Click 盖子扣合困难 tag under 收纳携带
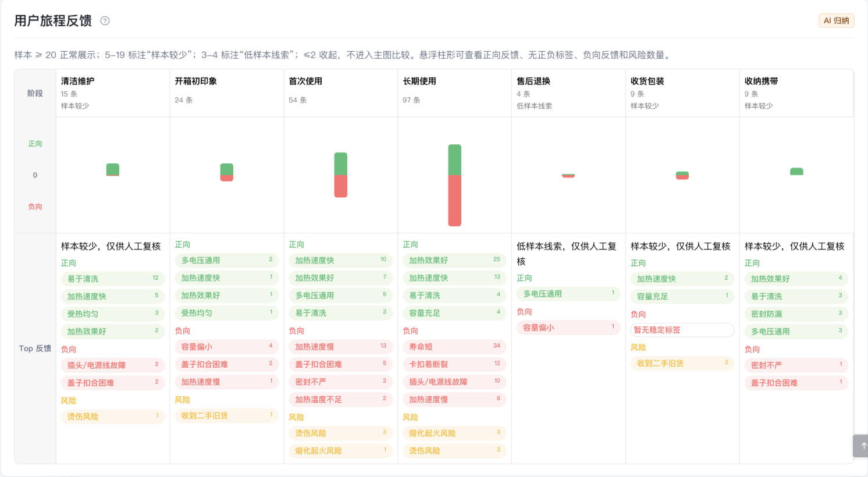868x477 pixels. point(796,383)
